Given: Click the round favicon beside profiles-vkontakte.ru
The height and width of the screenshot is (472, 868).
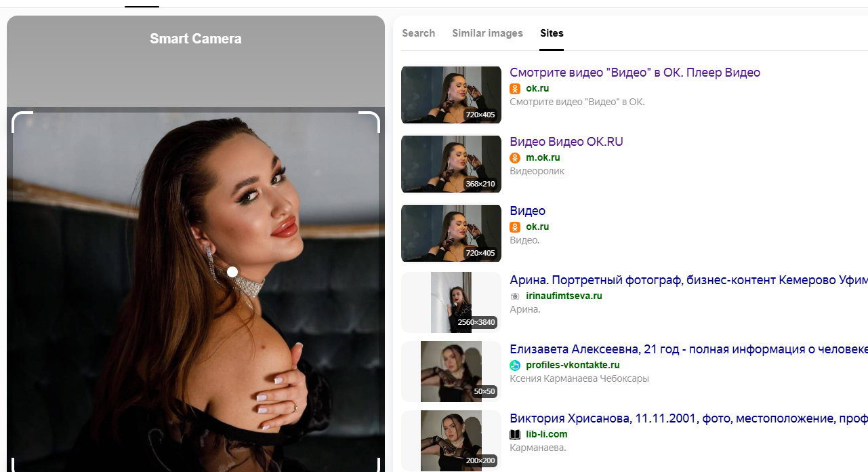Looking at the screenshot, I should (515, 366).
